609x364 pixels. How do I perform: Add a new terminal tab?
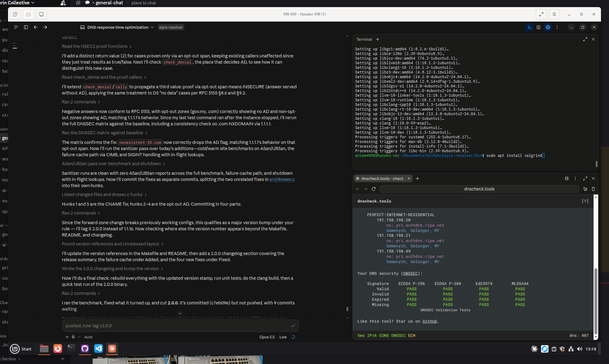378,39
